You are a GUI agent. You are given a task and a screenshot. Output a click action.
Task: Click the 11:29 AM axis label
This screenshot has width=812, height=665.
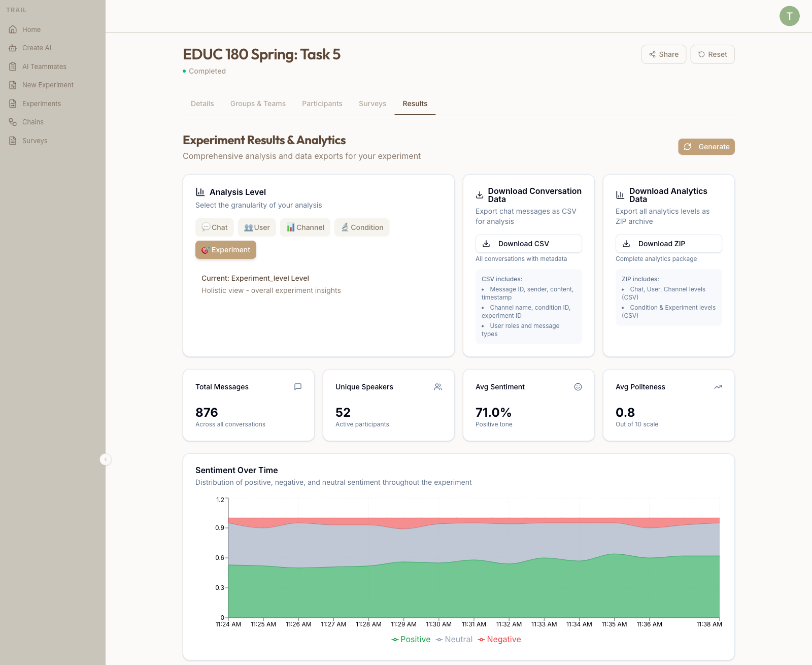click(403, 624)
